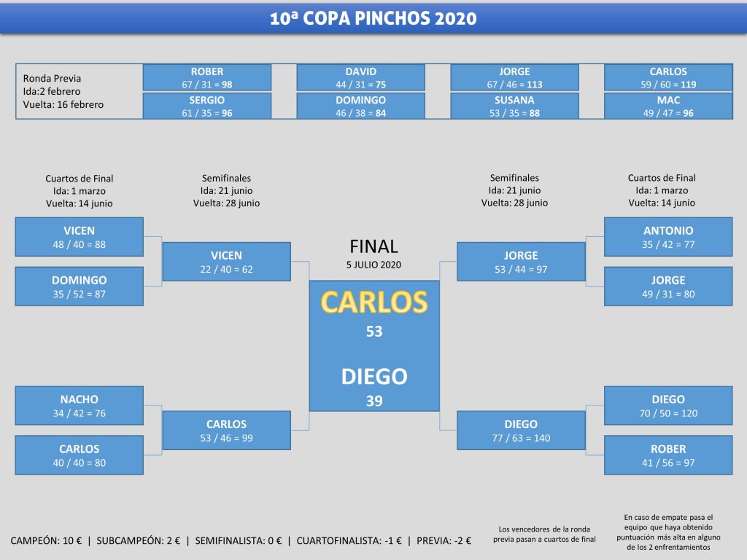Select the MAC box scoring 96
This screenshot has width=747, height=560.
(x=668, y=106)
